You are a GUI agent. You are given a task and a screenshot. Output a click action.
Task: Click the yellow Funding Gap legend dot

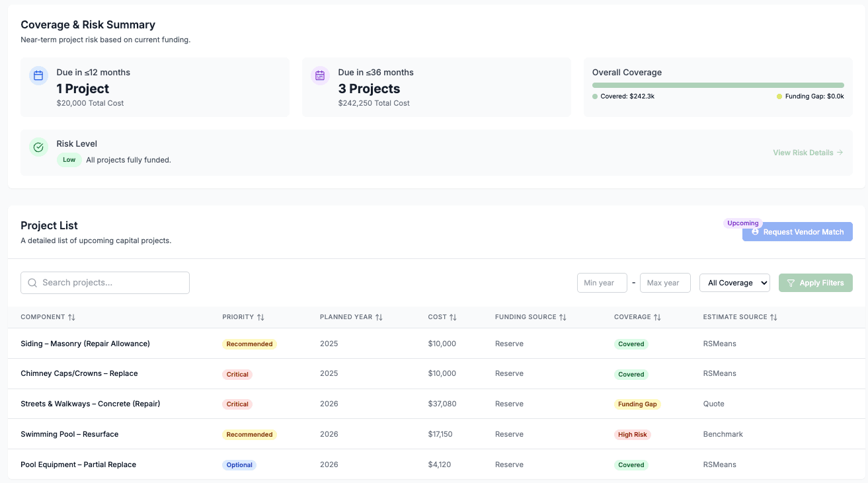pos(779,96)
